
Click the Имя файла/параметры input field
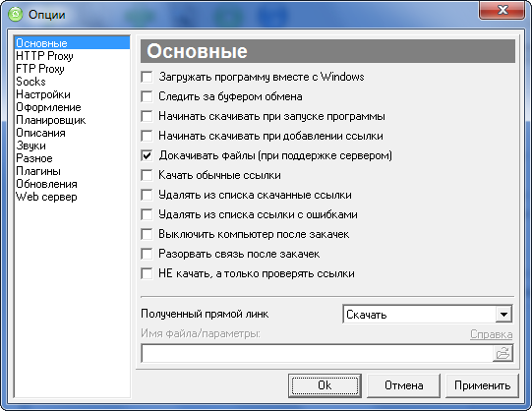tap(317, 353)
